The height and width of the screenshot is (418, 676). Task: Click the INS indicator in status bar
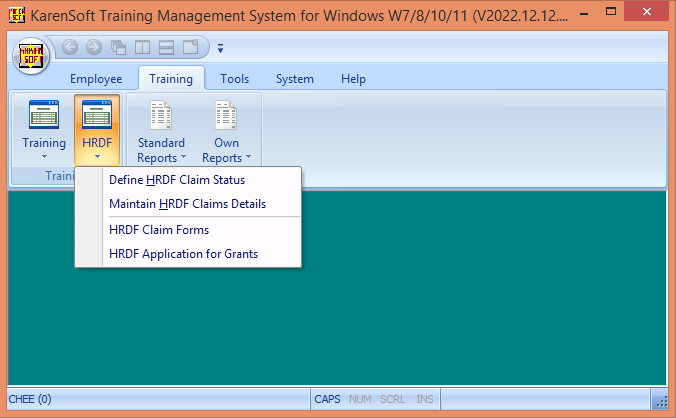425,399
